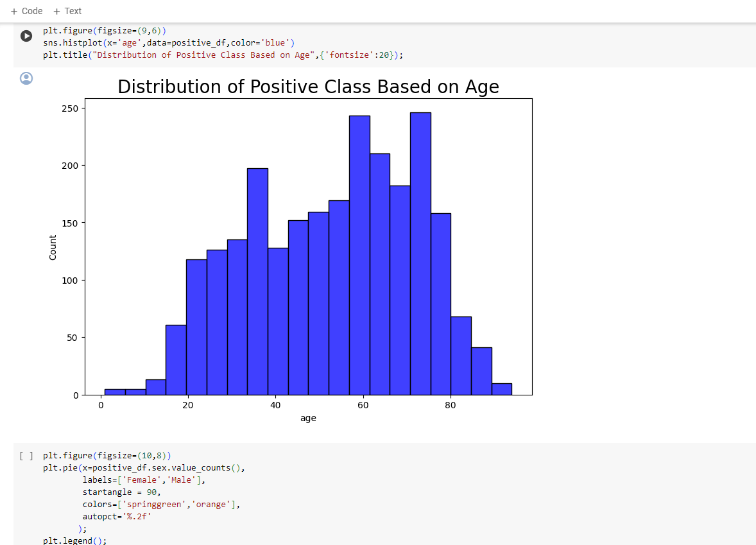Click the plt.title code line
This screenshot has width=756, height=545.
223,55
